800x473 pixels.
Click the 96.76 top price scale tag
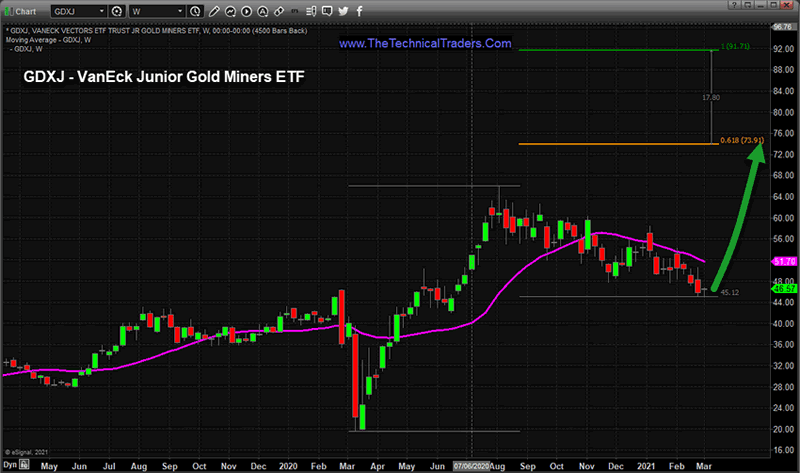point(783,27)
